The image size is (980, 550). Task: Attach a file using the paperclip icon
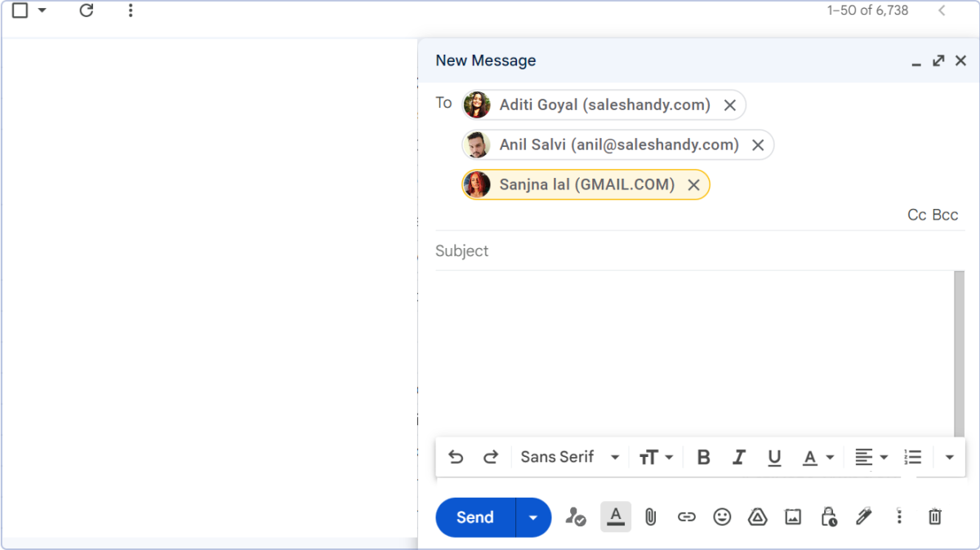pyautogui.click(x=650, y=517)
